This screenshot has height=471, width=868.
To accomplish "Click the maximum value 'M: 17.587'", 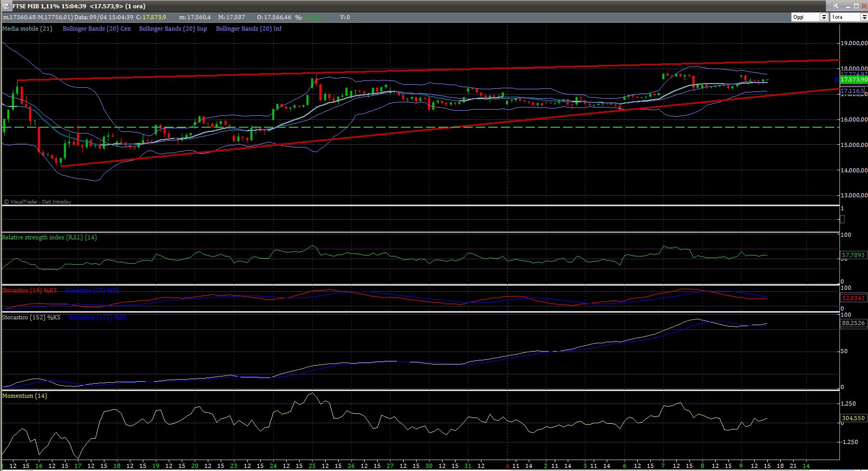I will pyautogui.click(x=232, y=17).
